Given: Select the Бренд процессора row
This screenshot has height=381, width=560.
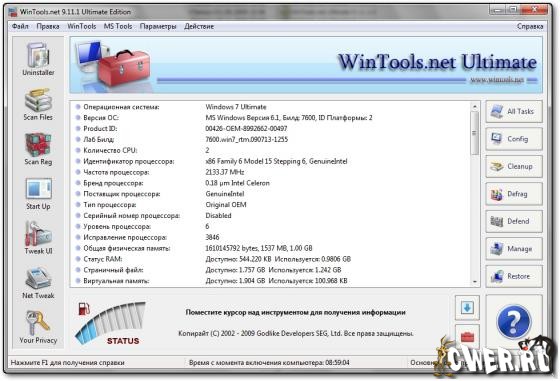Looking at the screenshot, I should pos(271,183).
